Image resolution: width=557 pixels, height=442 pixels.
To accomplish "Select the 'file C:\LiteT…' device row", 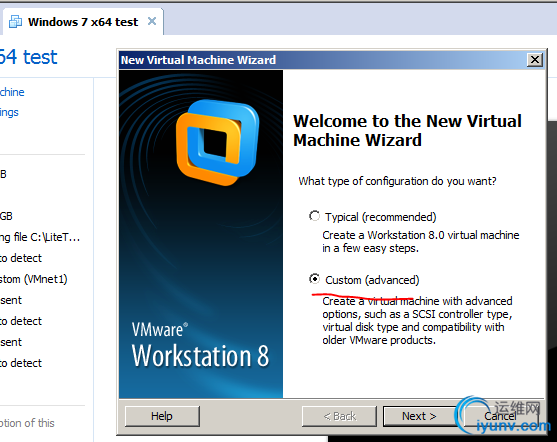I will click(x=40, y=237).
